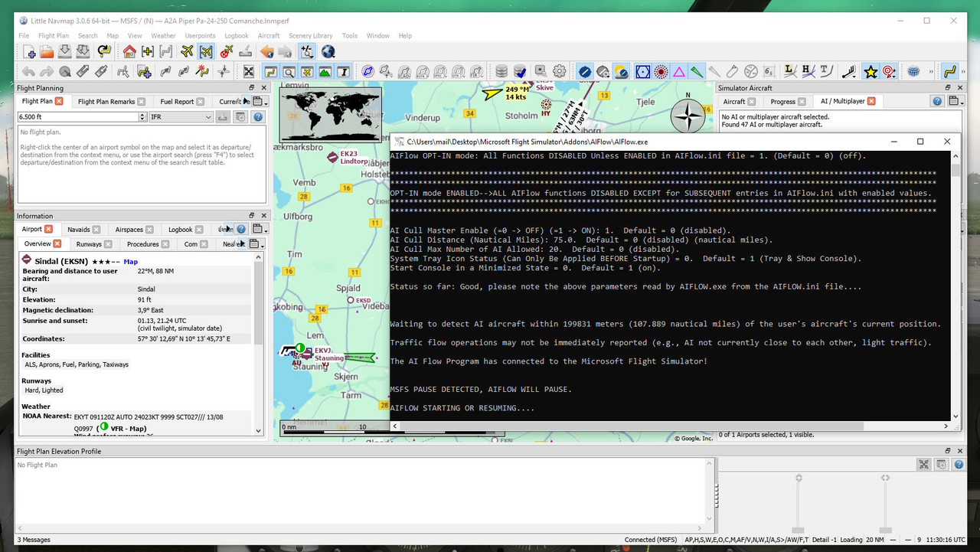The width and height of the screenshot is (980, 552).
Task: Toggle the green cone ILS display icon
Action: [697, 71]
